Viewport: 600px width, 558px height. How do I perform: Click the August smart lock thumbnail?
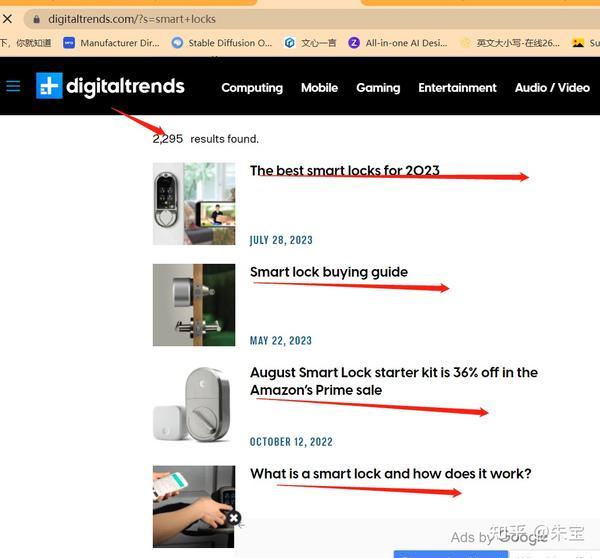194,405
